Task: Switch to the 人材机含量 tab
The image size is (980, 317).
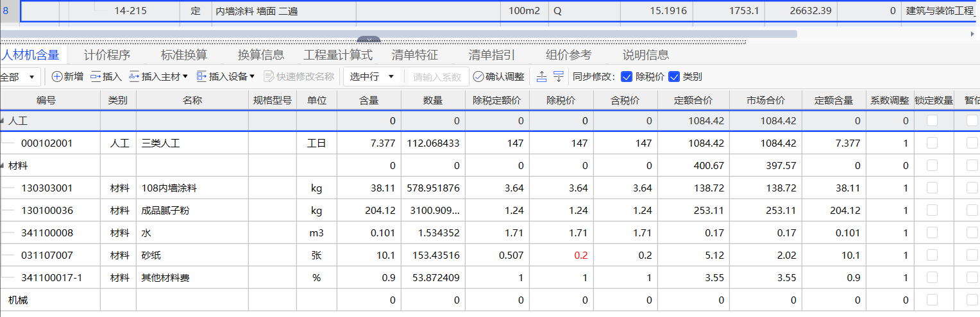Action: 30,55
